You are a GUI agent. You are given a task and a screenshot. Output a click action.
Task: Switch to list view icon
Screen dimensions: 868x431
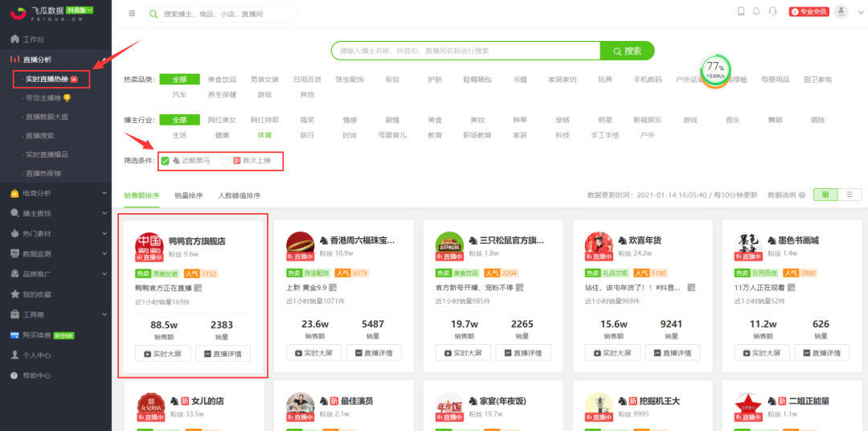click(850, 195)
